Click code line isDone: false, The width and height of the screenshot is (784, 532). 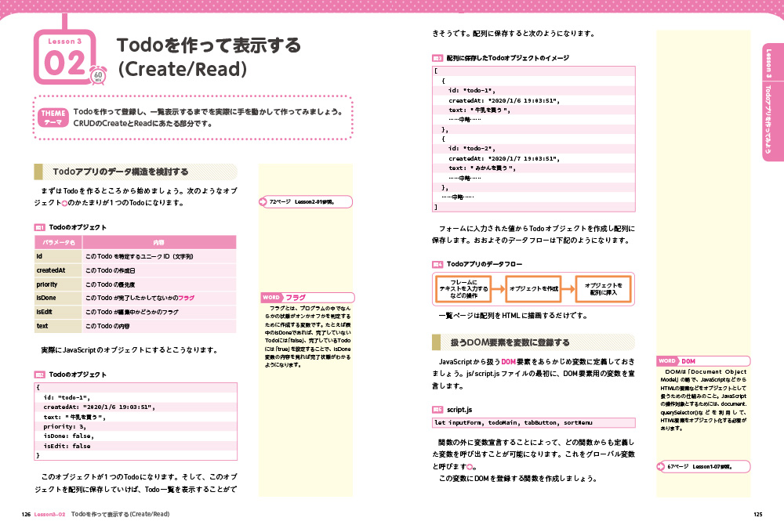tap(68, 436)
